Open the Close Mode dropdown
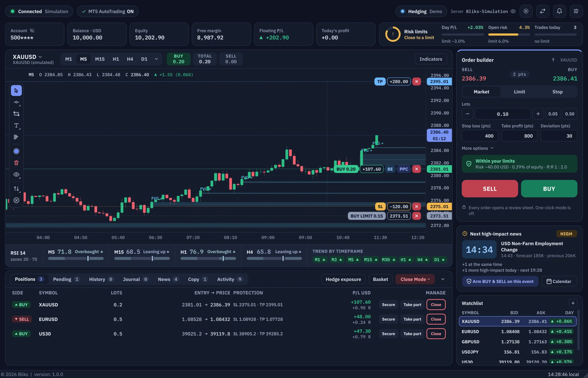Screen dimensions: 588x378 point(415,279)
